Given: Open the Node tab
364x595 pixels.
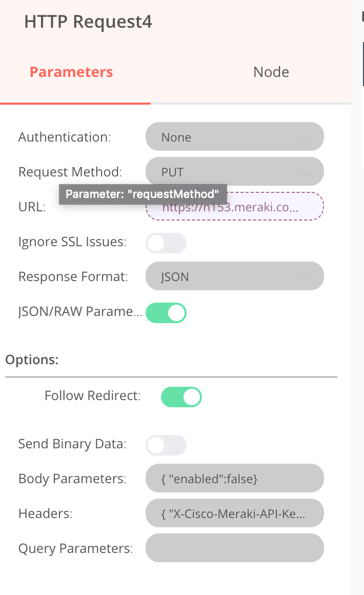Looking at the screenshot, I should tap(271, 72).
